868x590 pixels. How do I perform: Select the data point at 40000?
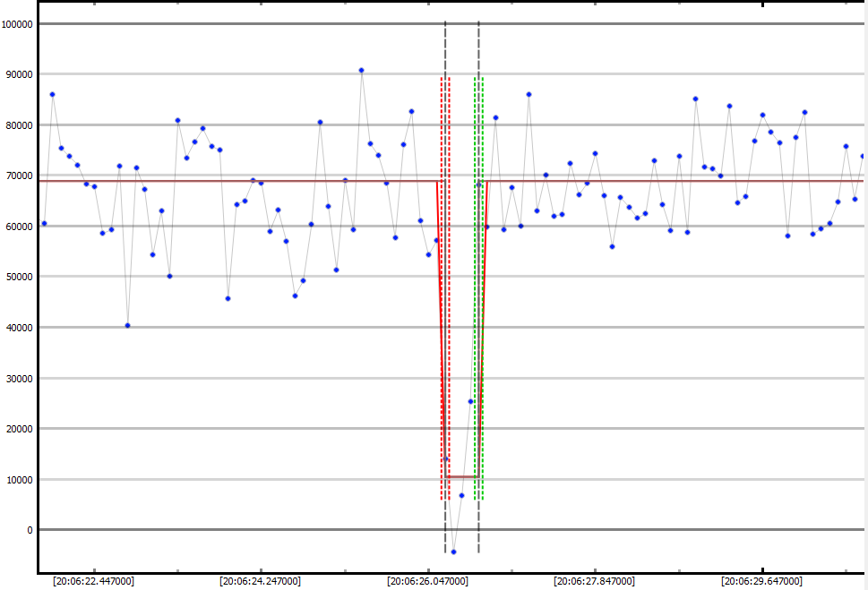[x=127, y=325]
